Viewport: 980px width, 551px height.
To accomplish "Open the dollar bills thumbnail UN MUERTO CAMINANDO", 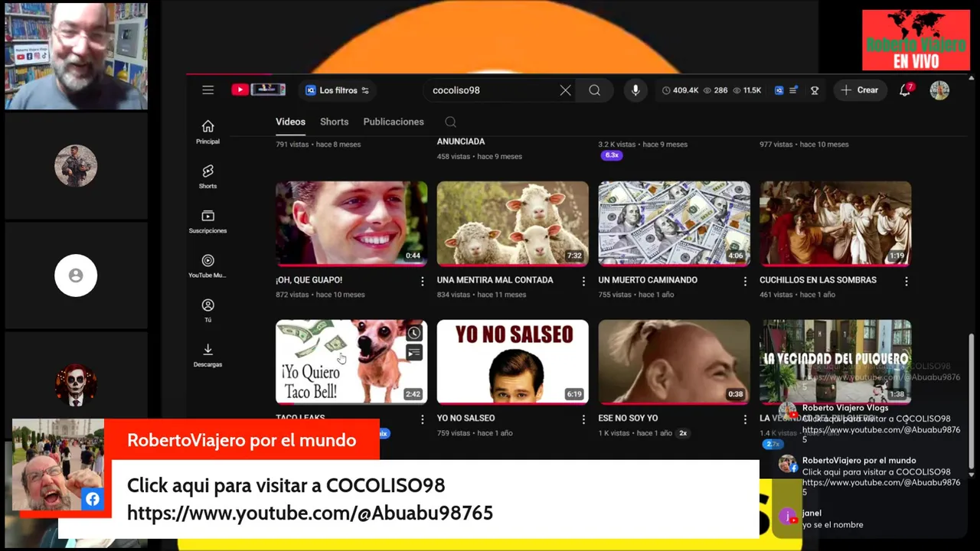I will 674,223.
